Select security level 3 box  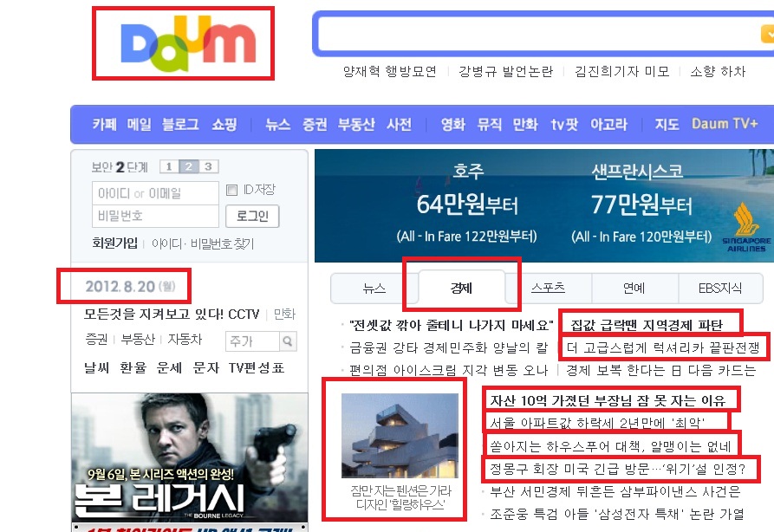[208, 167]
